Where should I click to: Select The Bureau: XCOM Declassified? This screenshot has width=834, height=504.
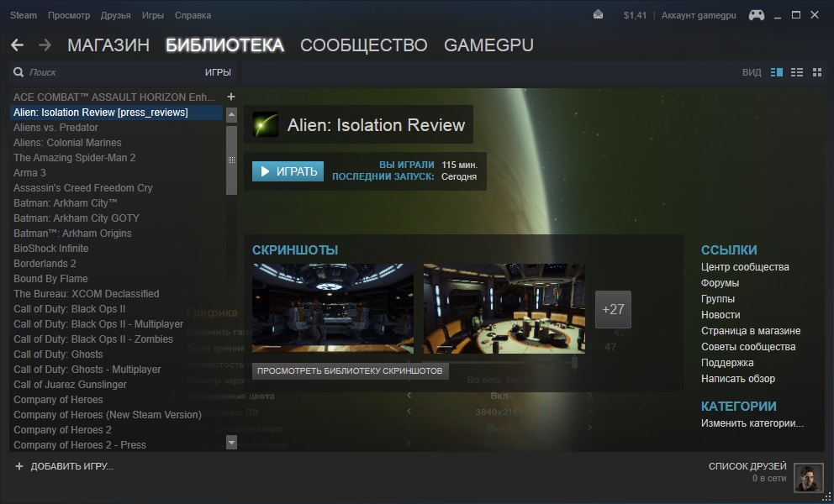(86, 293)
